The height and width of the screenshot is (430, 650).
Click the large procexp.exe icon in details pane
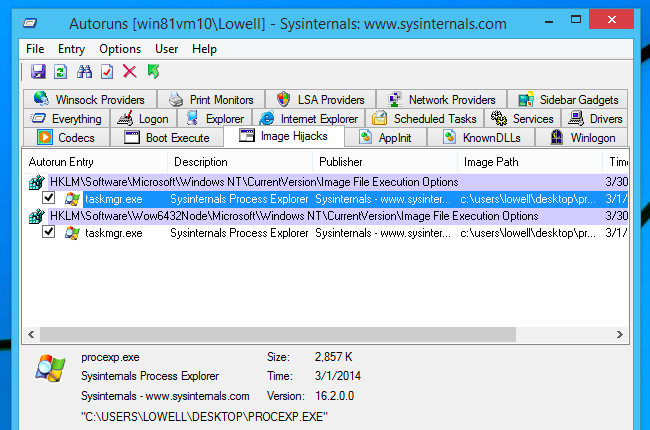tap(51, 369)
